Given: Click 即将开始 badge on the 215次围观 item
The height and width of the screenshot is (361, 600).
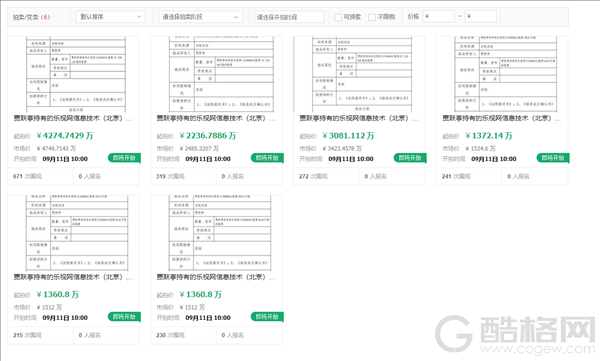Looking at the screenshot, I should (124, 317).
